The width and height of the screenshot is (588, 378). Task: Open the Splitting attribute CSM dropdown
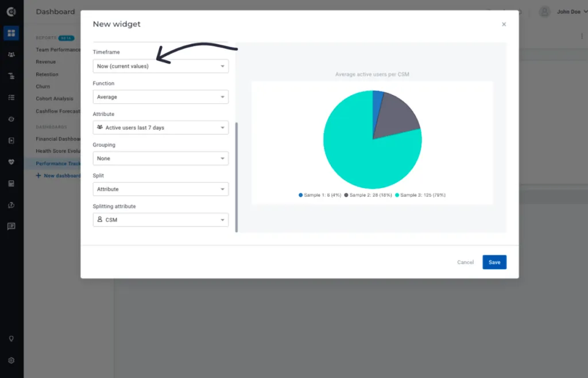point(161,220)
